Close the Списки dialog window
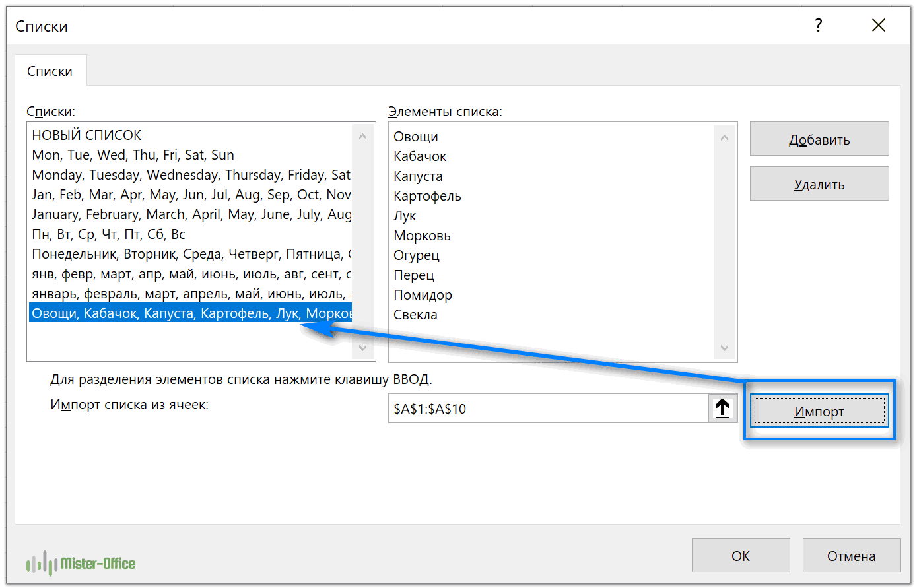 point(878,26)
